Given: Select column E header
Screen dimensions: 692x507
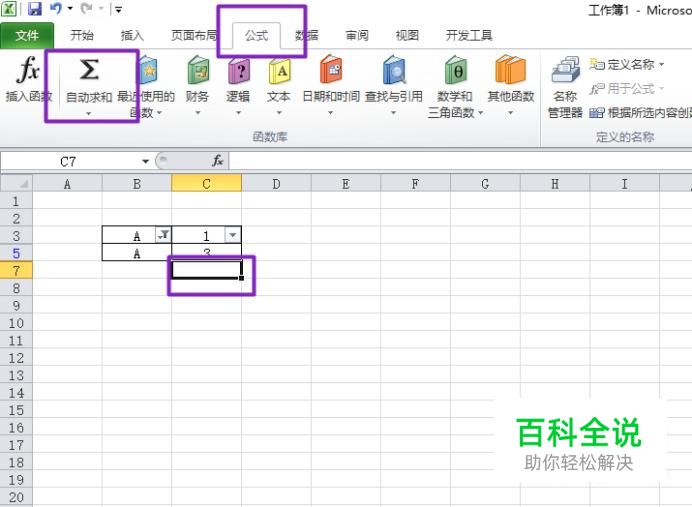Looking at the screenshot, I should (346, 184).
